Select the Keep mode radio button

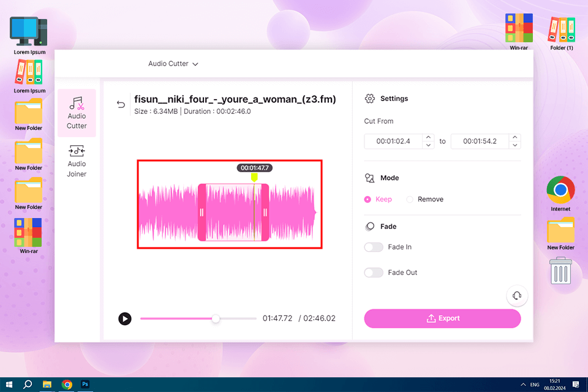coord(367,199)
